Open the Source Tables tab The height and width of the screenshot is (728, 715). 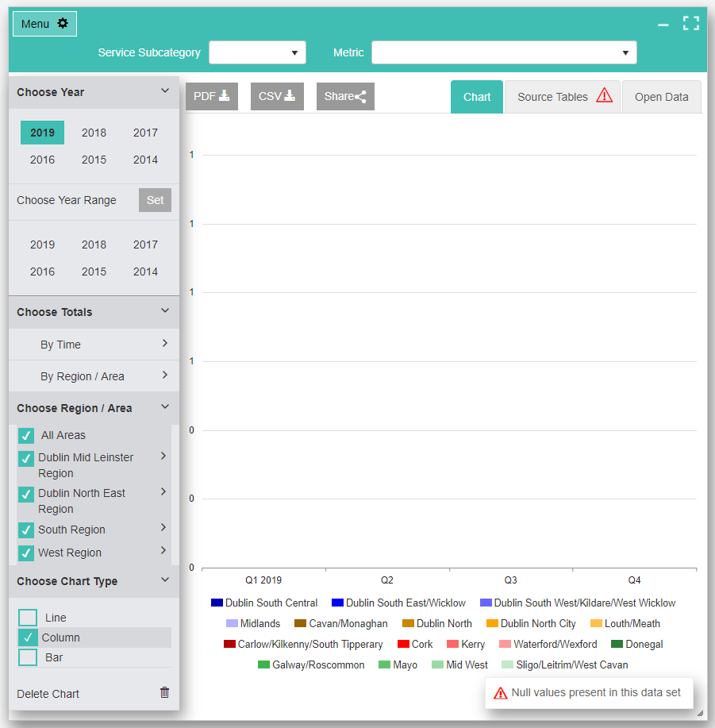pos(563,97)
